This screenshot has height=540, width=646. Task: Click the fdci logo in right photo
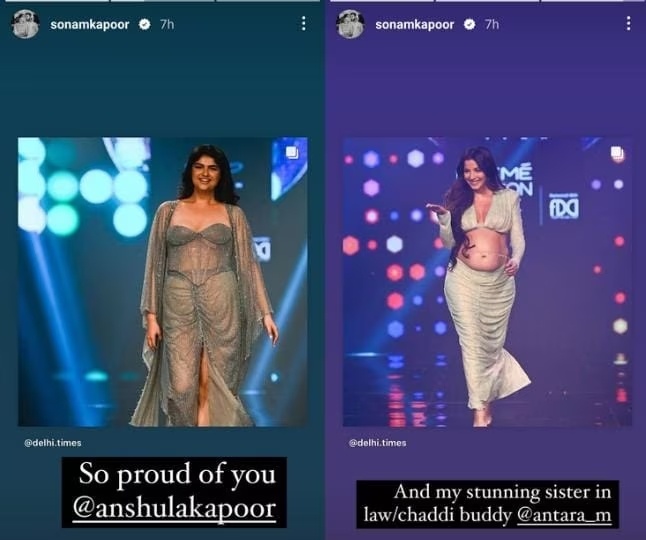tap(564, 207)
